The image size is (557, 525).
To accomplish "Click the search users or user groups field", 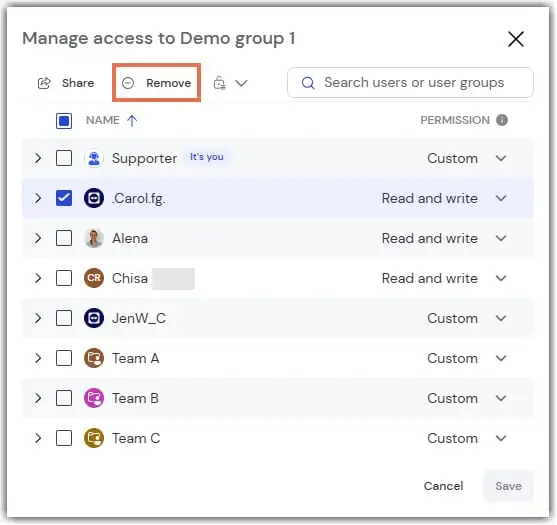I will pyautogui.click(x=410, y=82).
